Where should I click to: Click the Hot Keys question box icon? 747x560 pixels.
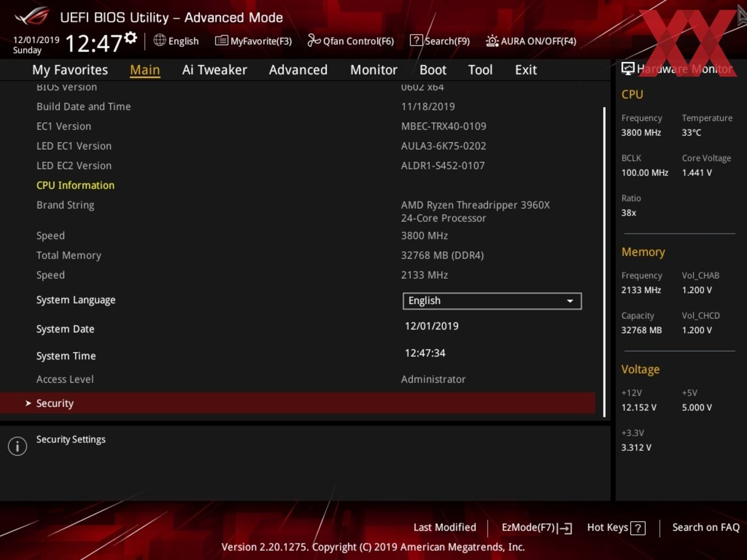click(638, 528)
